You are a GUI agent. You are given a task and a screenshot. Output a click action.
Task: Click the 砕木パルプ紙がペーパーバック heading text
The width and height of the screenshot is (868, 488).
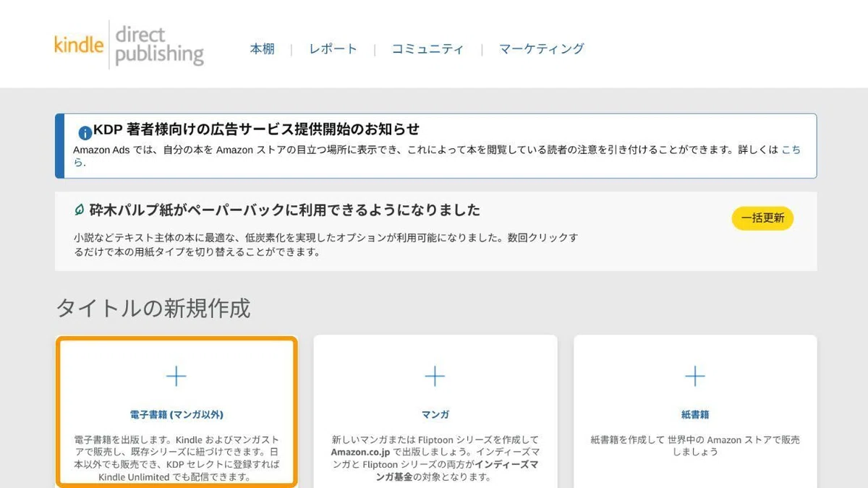(x=285, y=210)
